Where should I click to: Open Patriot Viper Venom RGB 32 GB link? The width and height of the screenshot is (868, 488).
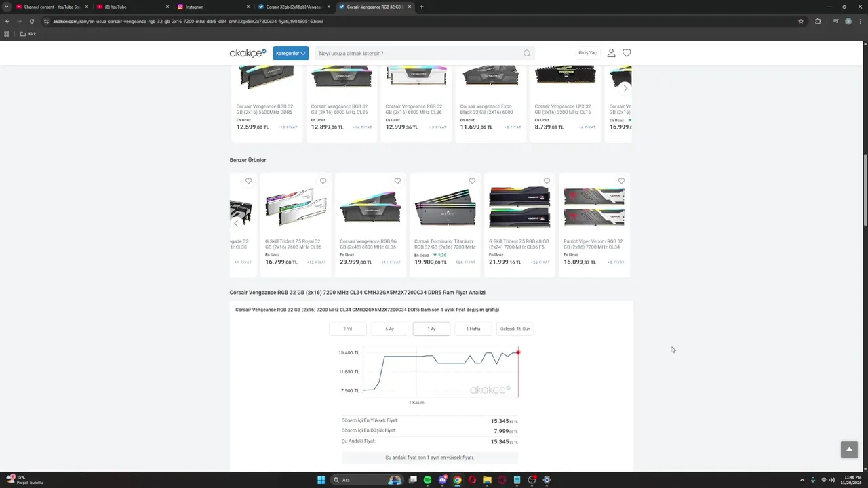tap(593, 244)
